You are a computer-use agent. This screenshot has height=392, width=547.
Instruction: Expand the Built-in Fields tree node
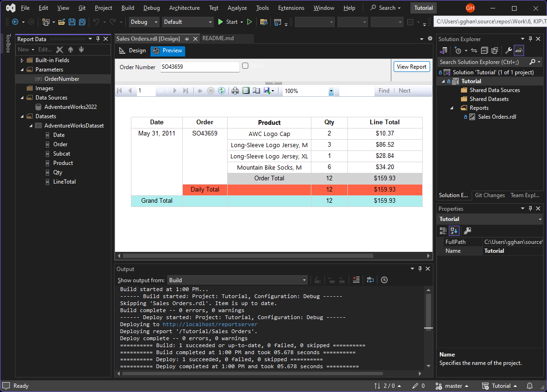pyautogui.click(x=22, y=60)
